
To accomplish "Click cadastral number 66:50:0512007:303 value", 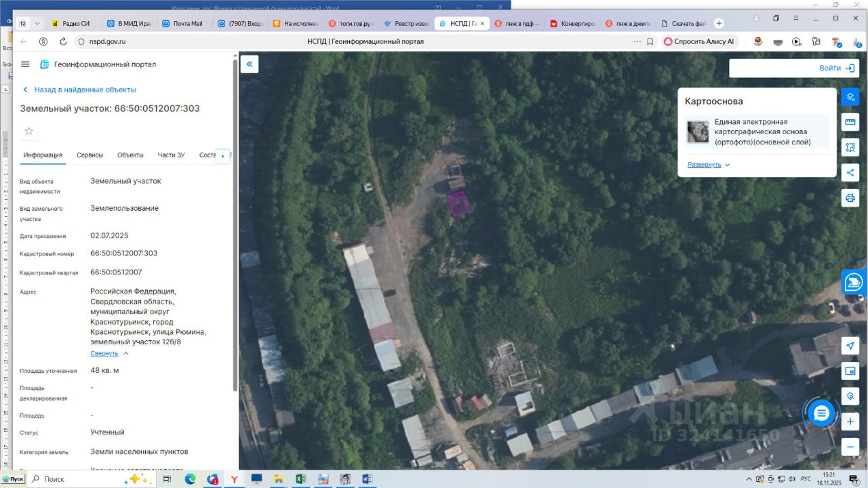I will click(x=124, y=253).
